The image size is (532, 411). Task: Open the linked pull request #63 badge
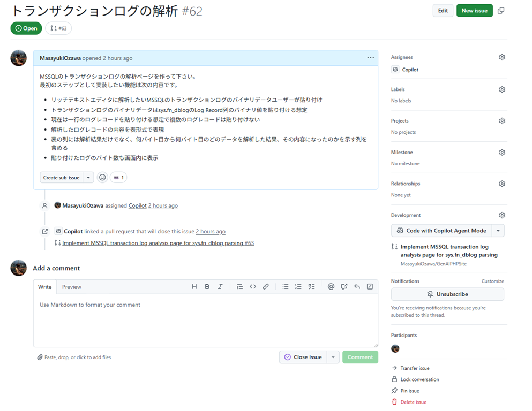click(58, 28)
